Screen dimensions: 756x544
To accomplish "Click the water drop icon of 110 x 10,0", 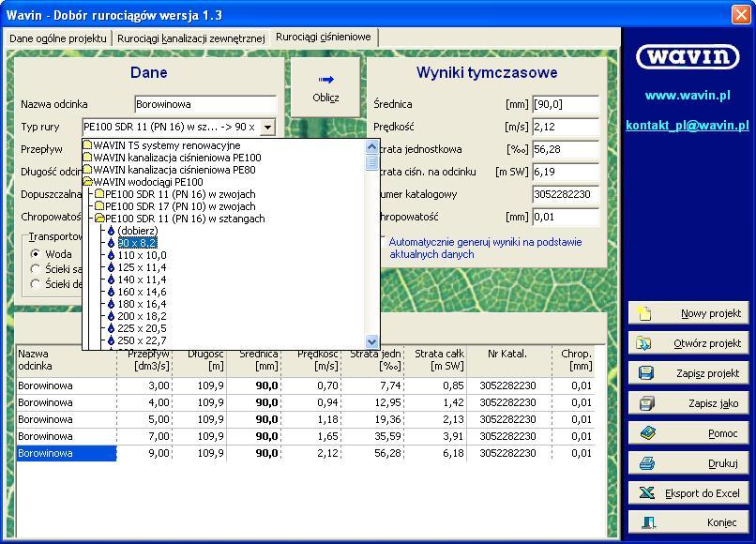I will tap(111, 255).
